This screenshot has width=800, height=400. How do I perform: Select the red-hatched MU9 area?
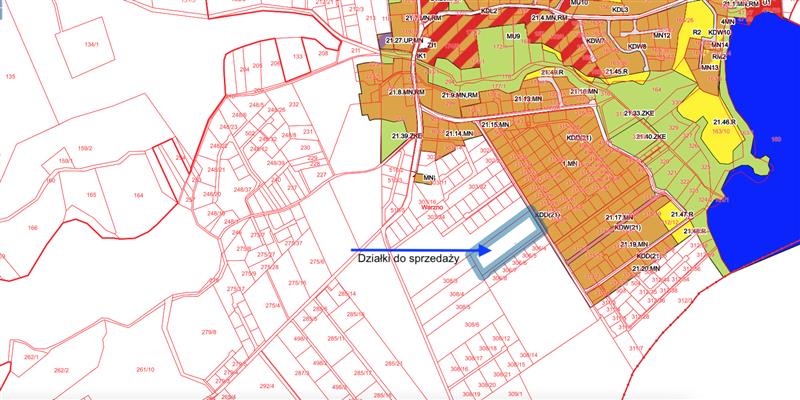[513, 37]
